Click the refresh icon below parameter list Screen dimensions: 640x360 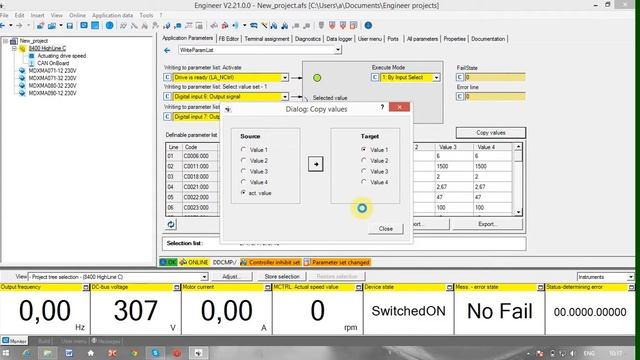pos(171,224)
